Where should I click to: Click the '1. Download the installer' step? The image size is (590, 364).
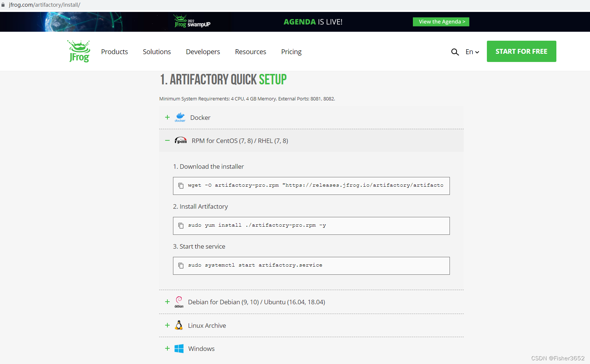click(x=208, y=167)
